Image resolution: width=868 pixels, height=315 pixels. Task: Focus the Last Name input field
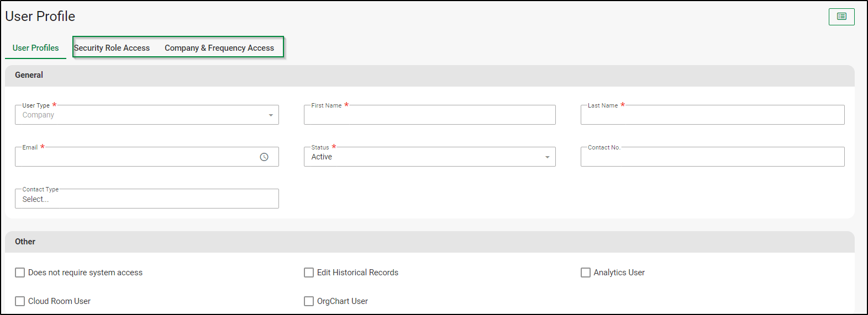712,115
